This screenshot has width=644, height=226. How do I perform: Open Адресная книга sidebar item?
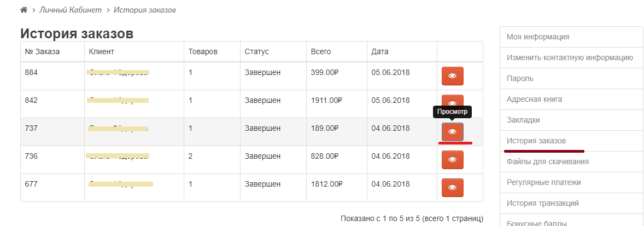click(534, 99)
